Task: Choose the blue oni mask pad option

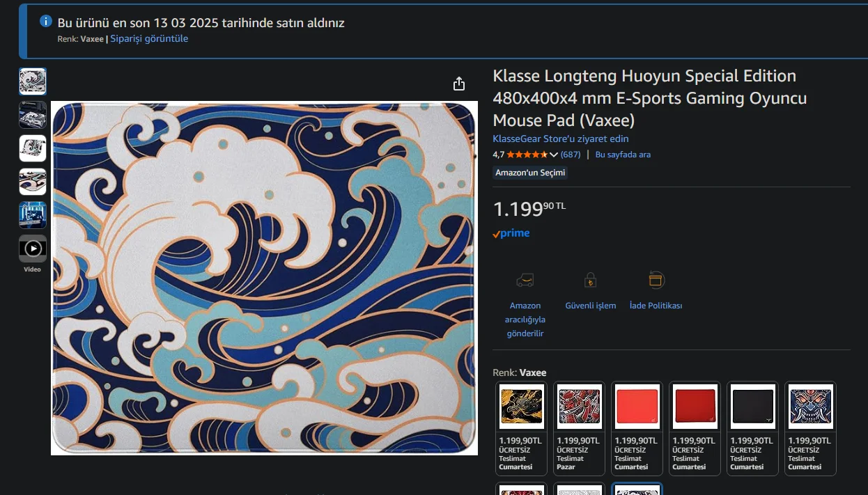Action: (x=810, y=428)
